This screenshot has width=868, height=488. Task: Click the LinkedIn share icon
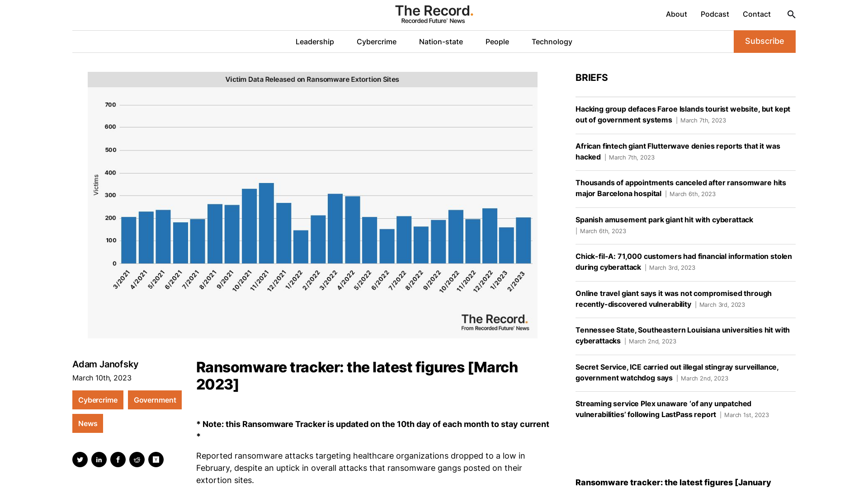pyautogui.click(x=99, y=460)
